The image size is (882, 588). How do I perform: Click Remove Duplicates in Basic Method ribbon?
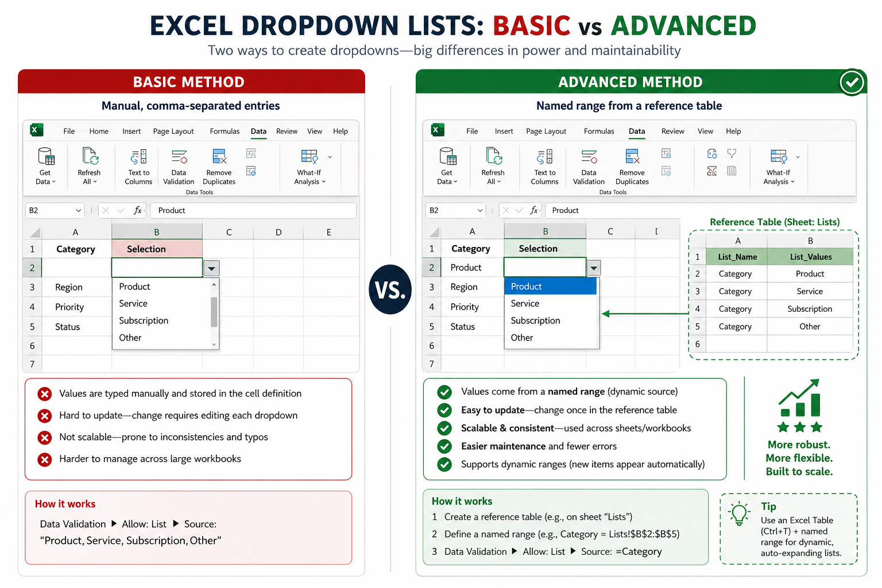tap(219, 167)
